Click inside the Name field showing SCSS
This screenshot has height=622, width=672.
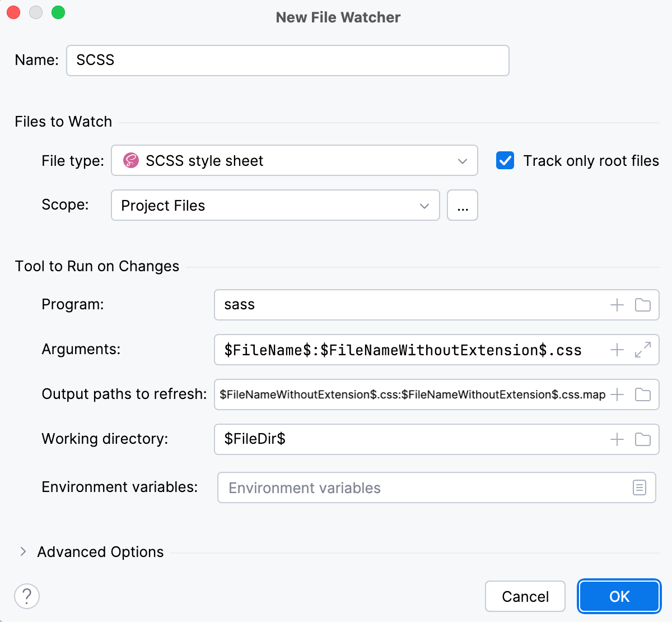[x=287, y=60]
